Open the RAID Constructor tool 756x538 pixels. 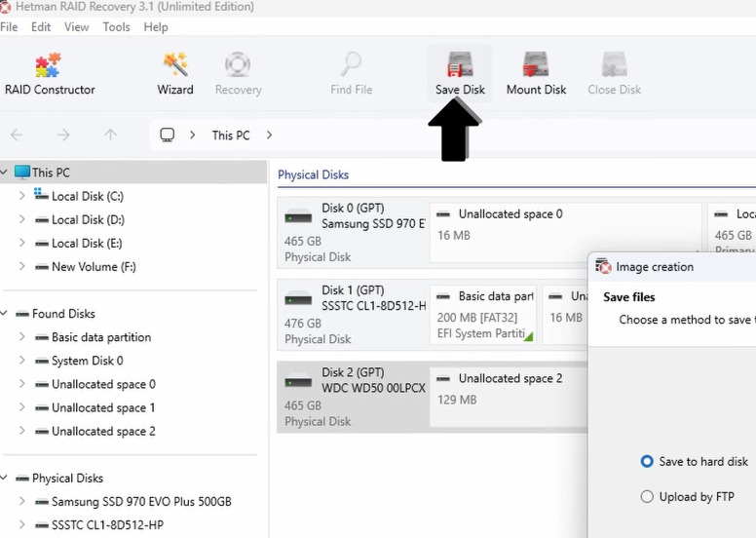coord(50,74)
